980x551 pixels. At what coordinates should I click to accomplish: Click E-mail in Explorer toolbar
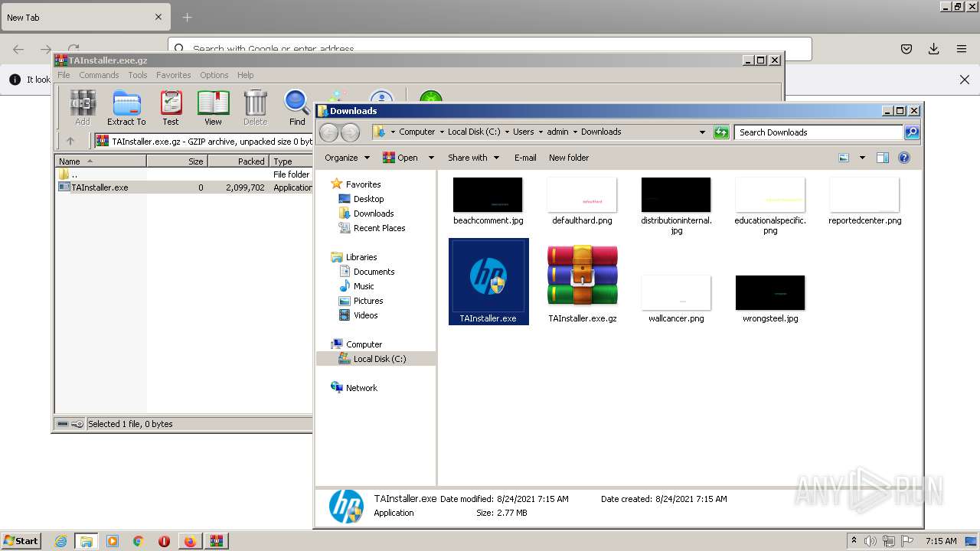point(525,158)
